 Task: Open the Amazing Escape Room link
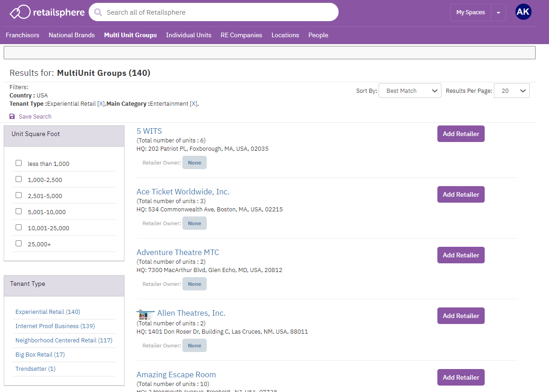(176, 375)
